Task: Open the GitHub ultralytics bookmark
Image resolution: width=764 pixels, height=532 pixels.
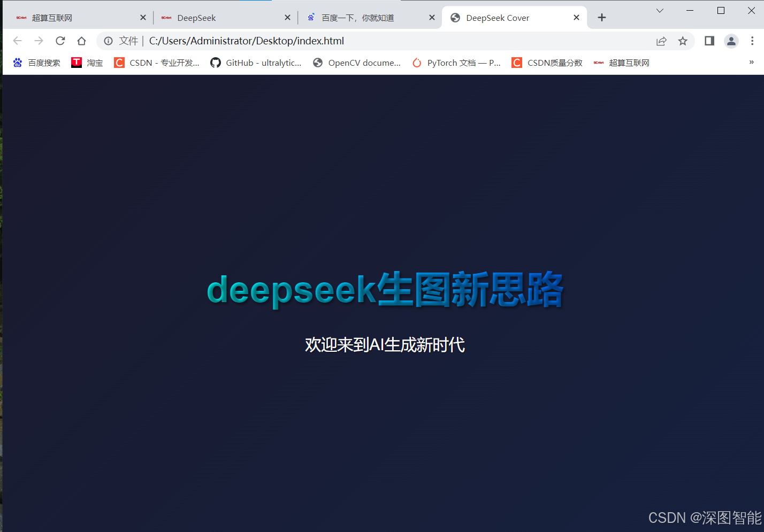Action: click(256, 63)
